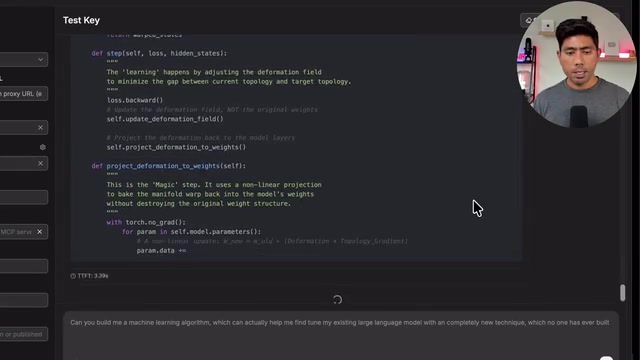Click comment 'Project the deformation back to'
This screenshot has width=640, height=360.
(x=200, y=138)
